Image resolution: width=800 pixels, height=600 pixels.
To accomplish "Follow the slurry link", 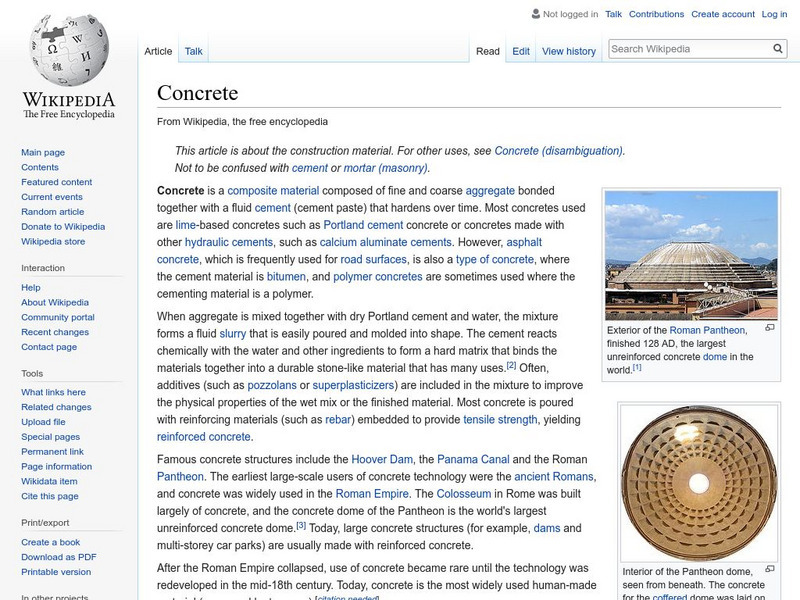I will click(233, 334).
